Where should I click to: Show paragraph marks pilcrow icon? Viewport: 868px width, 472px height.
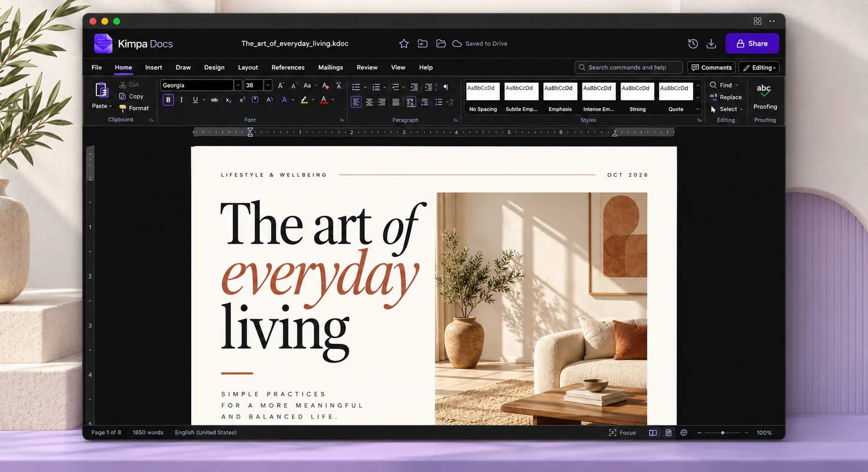[445, 87]
